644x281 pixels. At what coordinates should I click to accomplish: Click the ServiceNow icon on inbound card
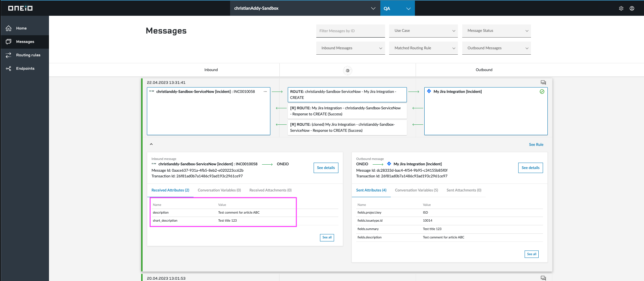pos(152,91)
